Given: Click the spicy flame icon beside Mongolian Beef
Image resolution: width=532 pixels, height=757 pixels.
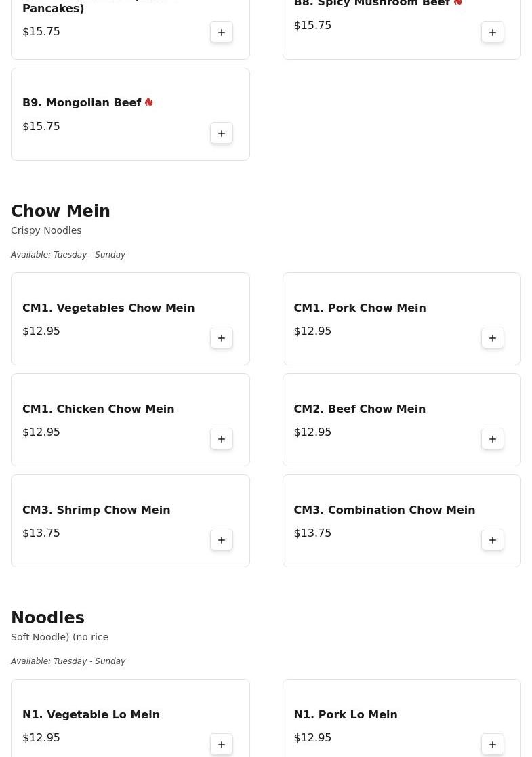Looking at the screenshot, I should point(149,102).
